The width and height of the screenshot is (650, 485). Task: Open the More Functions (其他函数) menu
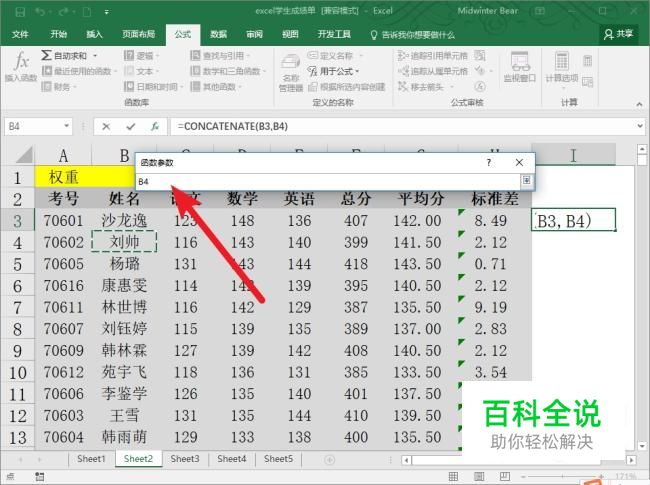click(216, 87)
